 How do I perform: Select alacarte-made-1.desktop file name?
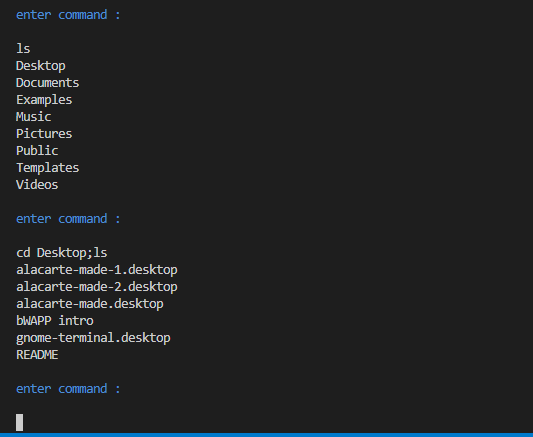97,270
